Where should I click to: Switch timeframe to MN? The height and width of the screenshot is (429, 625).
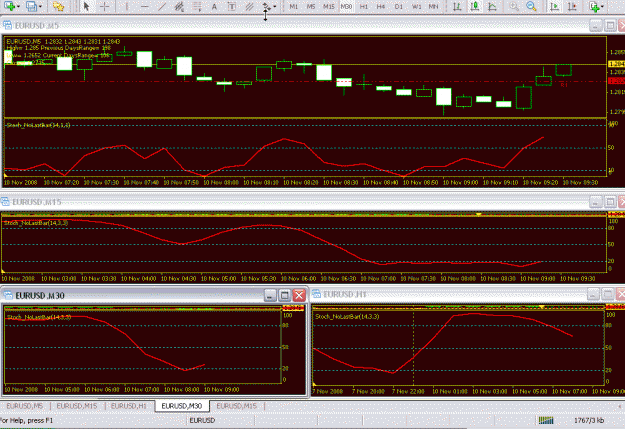point(433,6)
